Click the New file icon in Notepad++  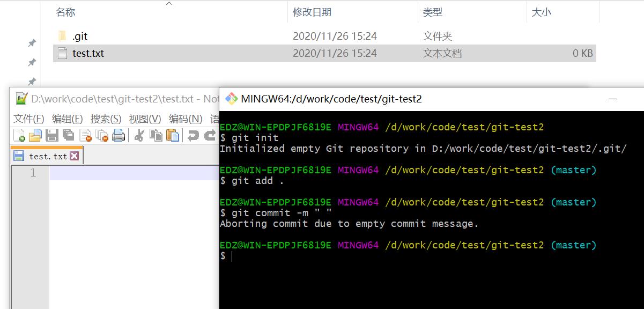[19, 135]
